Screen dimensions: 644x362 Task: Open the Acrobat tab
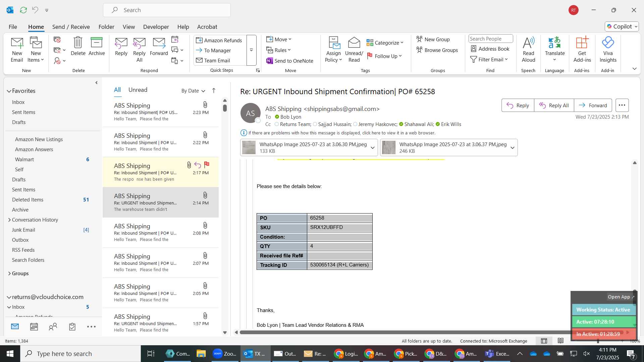207,27
